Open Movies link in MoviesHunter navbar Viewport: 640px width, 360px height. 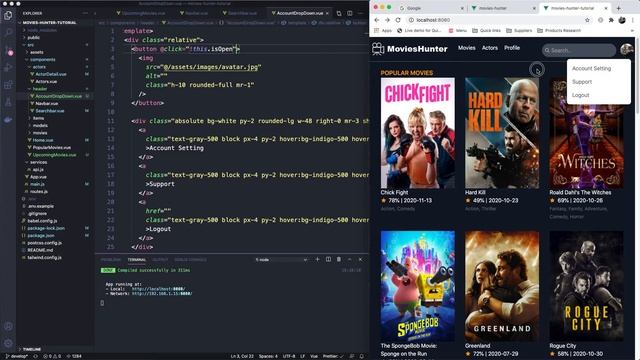click(x=467, y=48)
